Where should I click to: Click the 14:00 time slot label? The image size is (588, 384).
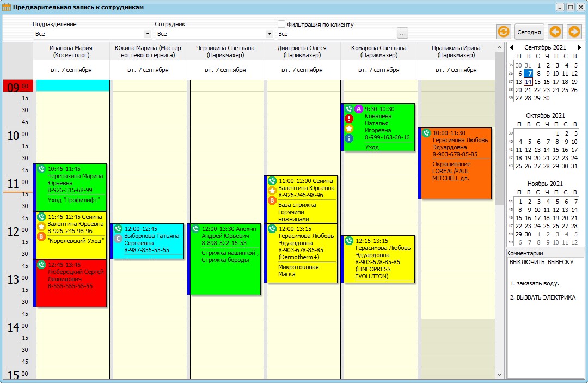pyautogui.click(x=17, y=327)
